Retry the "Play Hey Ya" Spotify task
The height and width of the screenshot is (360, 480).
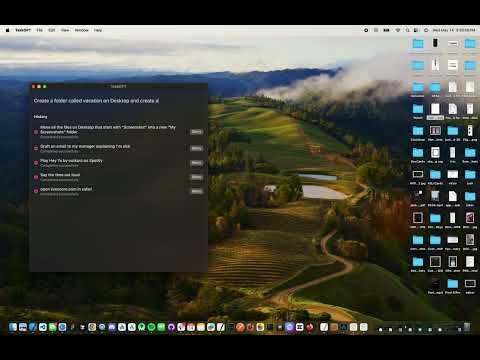click(x=196, y=163)
